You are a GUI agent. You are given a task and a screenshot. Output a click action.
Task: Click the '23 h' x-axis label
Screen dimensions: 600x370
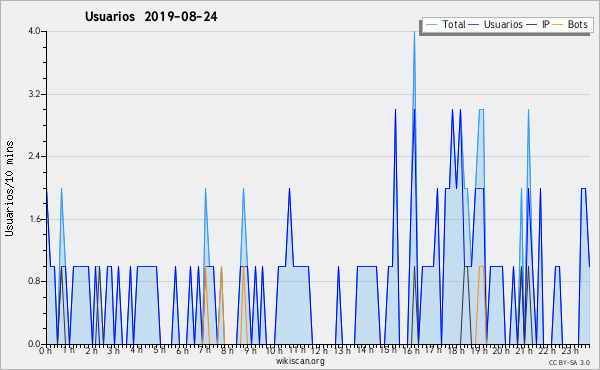[570, 351]
